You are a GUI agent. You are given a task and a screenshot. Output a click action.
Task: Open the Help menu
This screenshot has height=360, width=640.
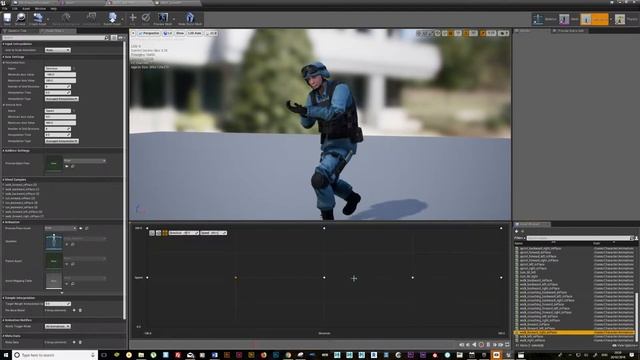point(53,8)
